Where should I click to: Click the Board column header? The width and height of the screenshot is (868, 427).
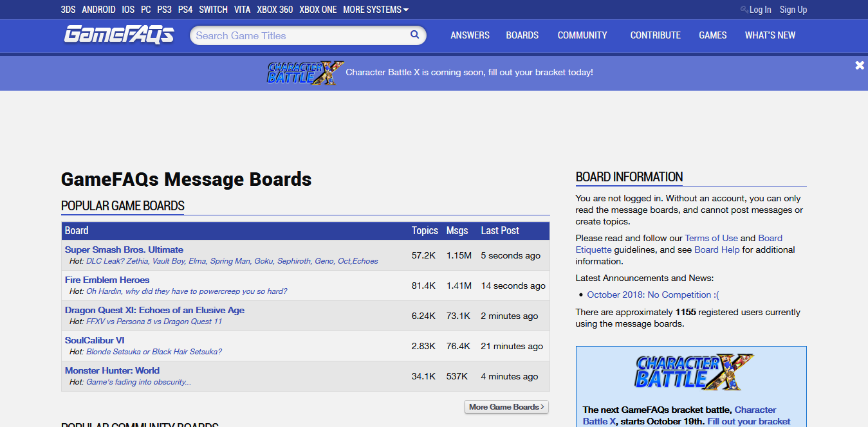(77, 230)
